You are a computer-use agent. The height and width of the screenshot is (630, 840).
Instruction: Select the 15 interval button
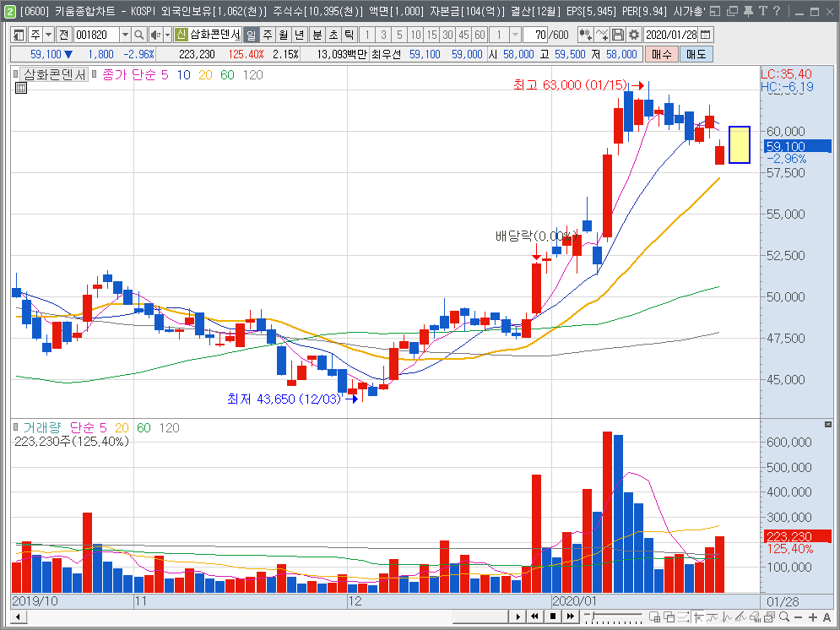pyautogui.click(x=431, y=35)
